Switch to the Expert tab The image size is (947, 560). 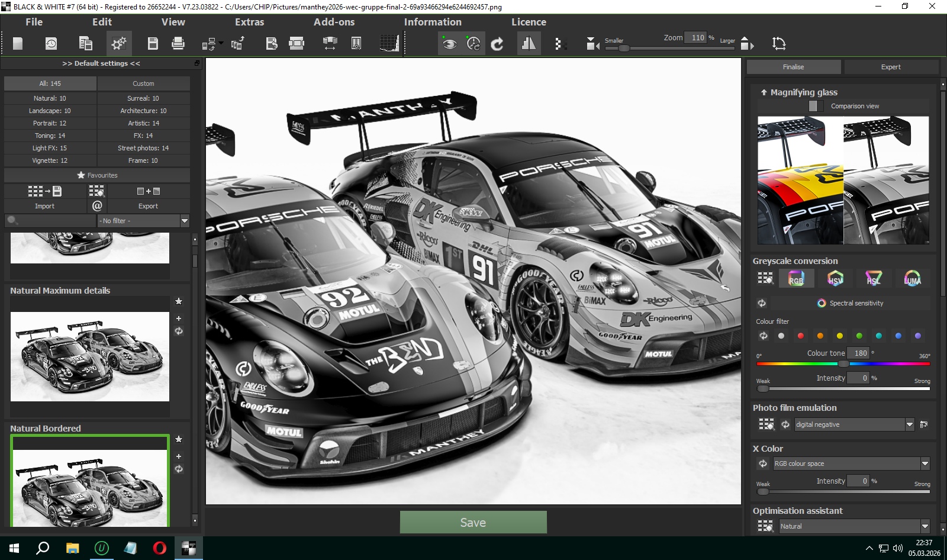point(890,67)
